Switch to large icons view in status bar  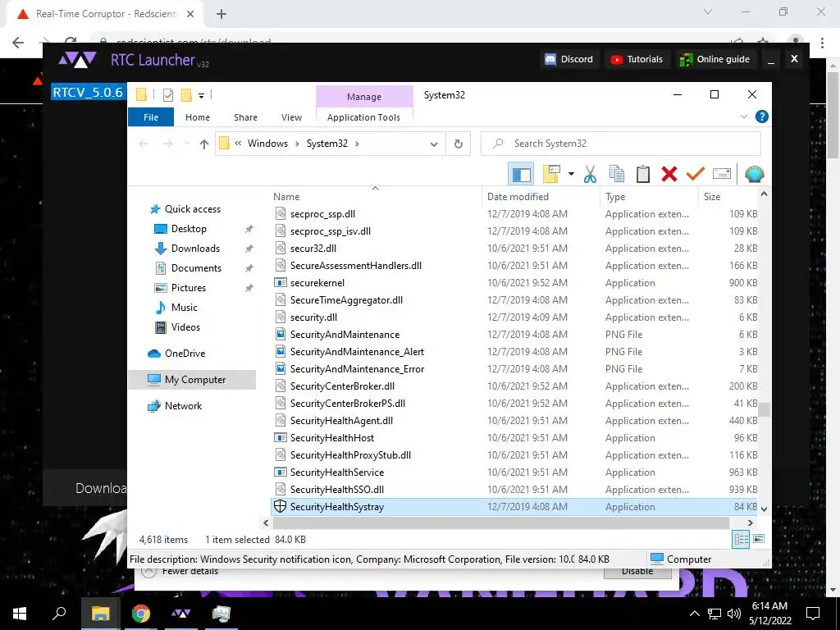coord(759,539)
